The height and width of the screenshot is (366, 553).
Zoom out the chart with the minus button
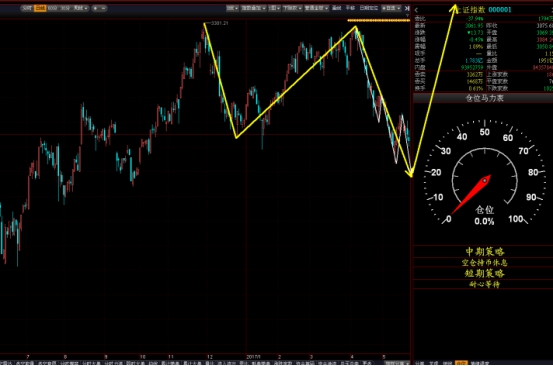click(x=103, y=8)
